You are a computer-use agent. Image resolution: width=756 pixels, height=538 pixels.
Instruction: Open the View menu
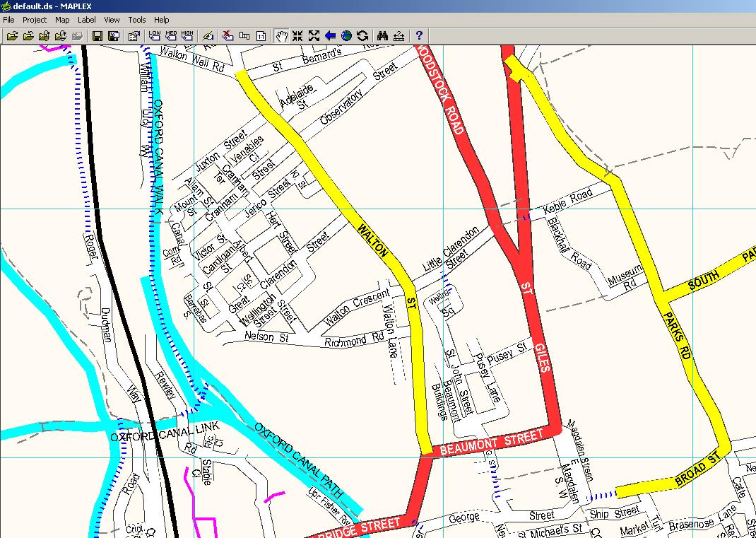pos(112,20)
